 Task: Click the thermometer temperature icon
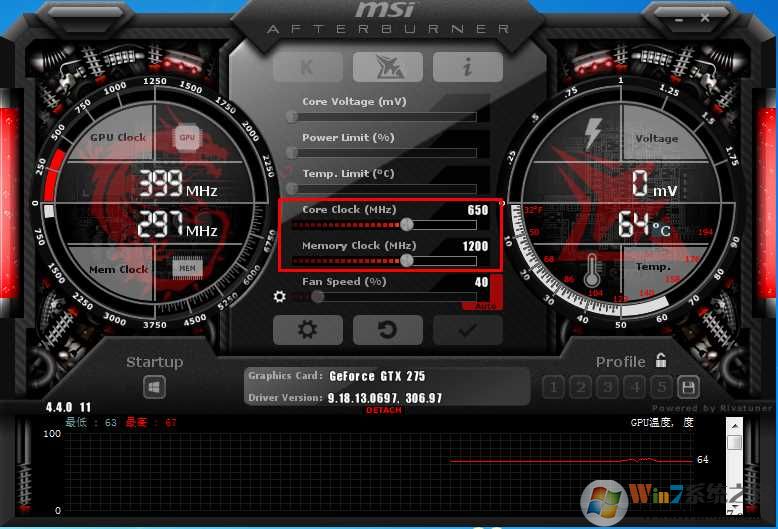[x=591, y=270]
